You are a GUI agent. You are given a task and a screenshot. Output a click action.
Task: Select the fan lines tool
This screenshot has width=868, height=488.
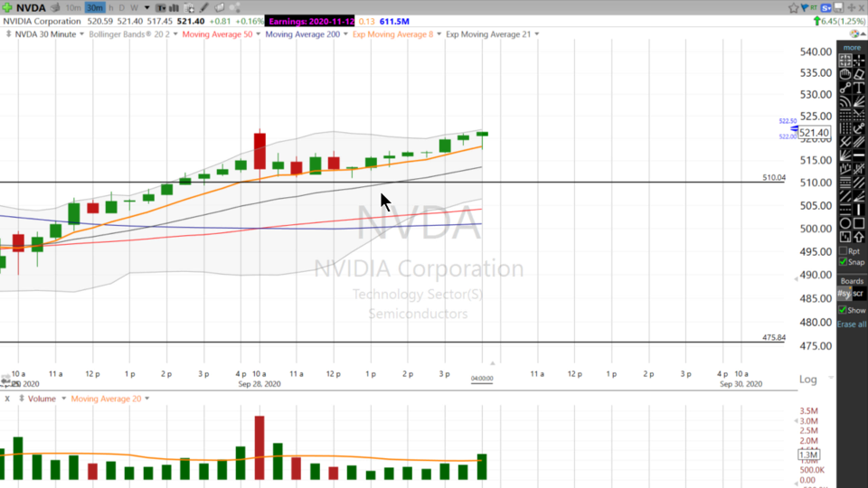859,101
